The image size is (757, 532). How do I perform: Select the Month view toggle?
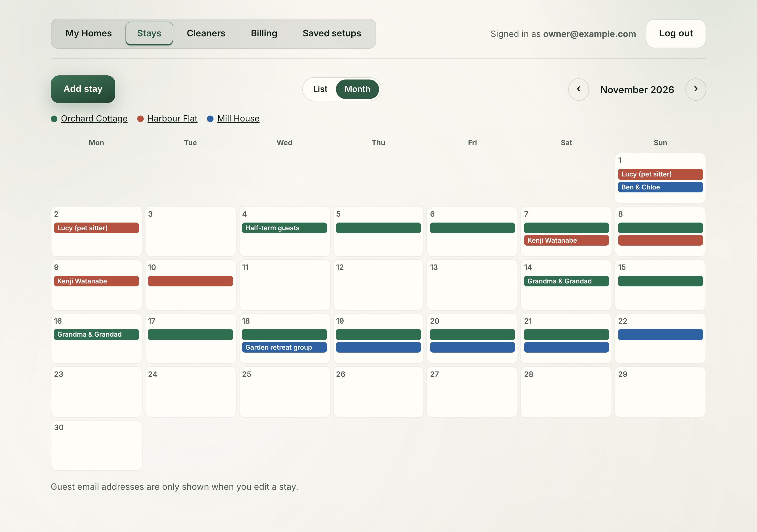click(357, 89)
